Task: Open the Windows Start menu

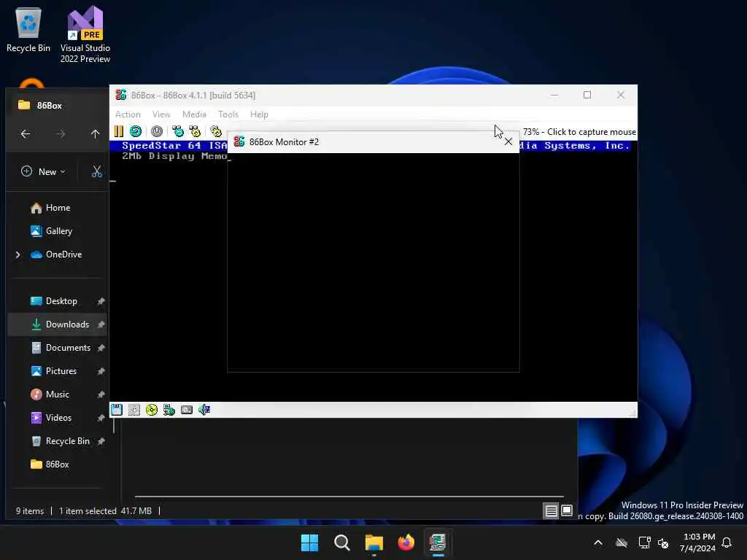Action: click(309, 542)
